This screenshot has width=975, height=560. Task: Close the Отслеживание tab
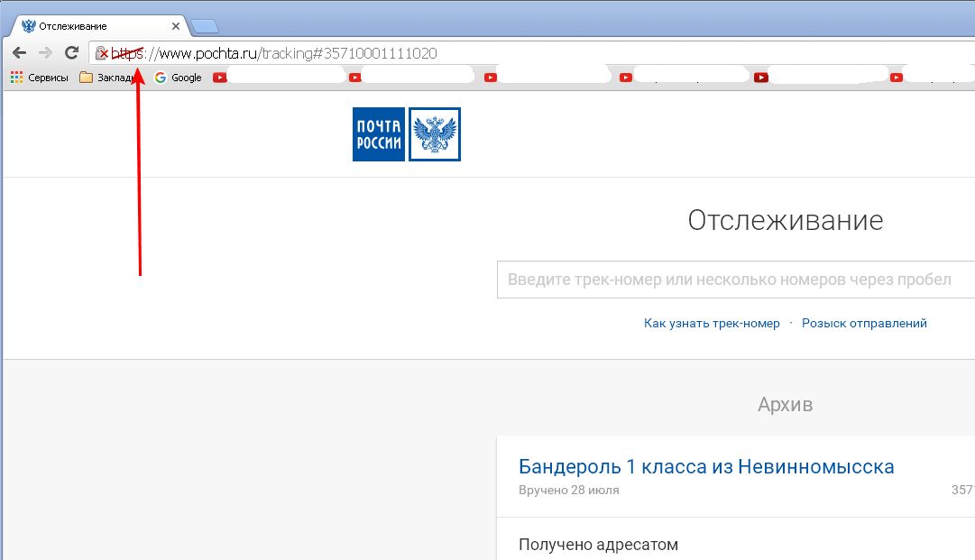click(x=176, y=26)
